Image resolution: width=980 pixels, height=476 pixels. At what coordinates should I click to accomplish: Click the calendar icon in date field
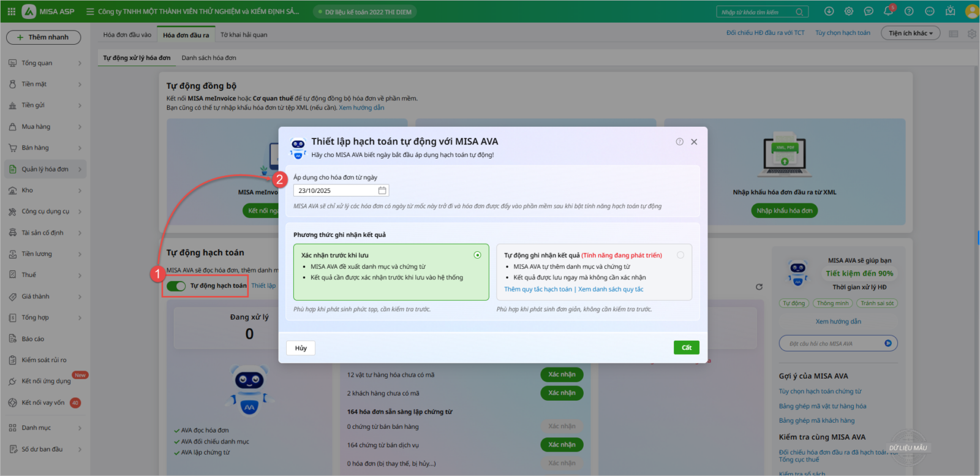point(382,191)
